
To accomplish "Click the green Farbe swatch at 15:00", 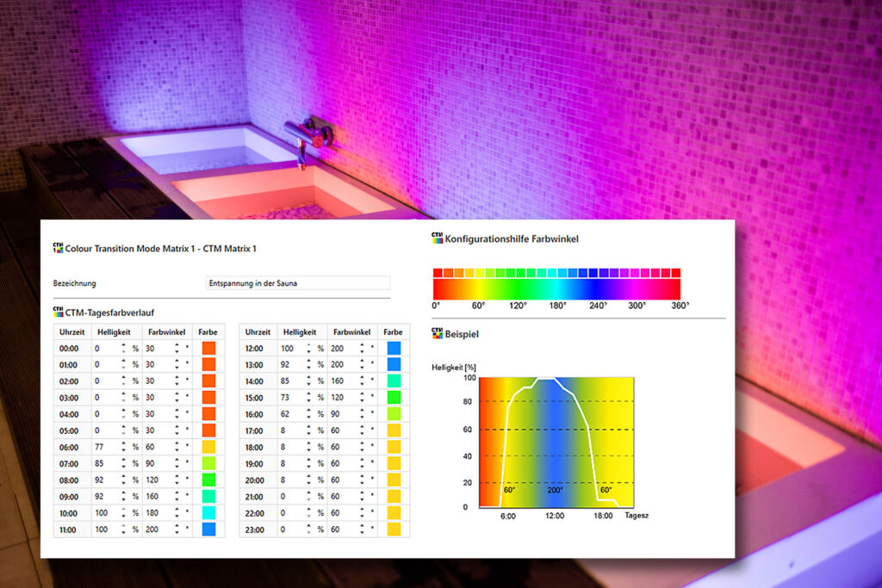I will click(x=394, y=398).
